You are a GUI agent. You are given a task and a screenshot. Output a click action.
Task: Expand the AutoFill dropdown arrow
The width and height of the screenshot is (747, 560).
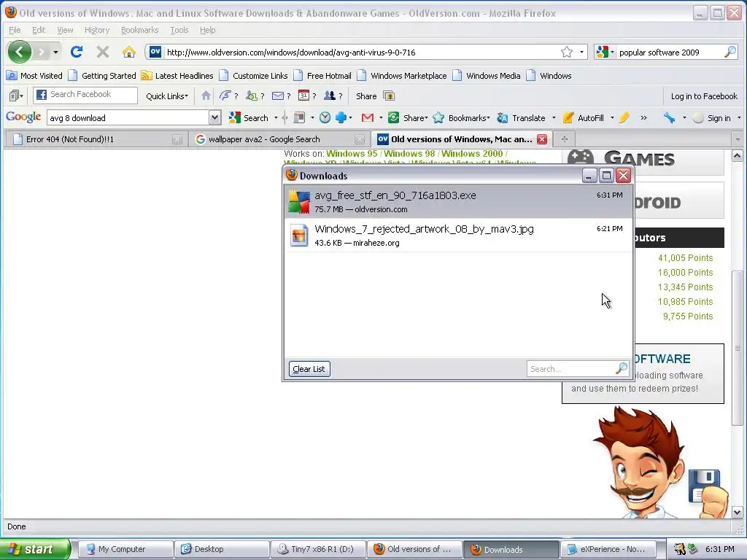(x=612, y=117)
